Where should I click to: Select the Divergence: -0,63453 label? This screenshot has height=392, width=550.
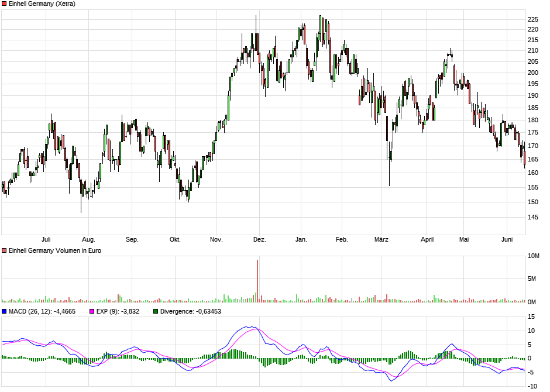(191, 311)
